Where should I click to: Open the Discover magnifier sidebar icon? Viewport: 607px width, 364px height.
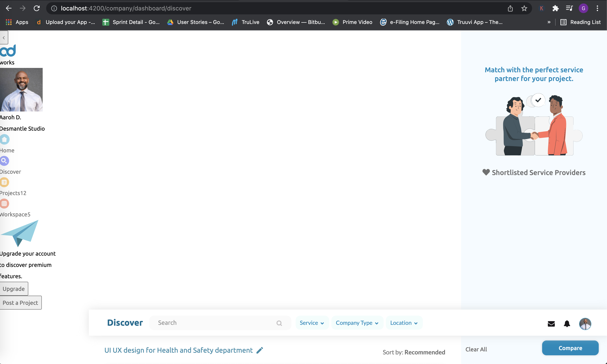tap(4, 161)
